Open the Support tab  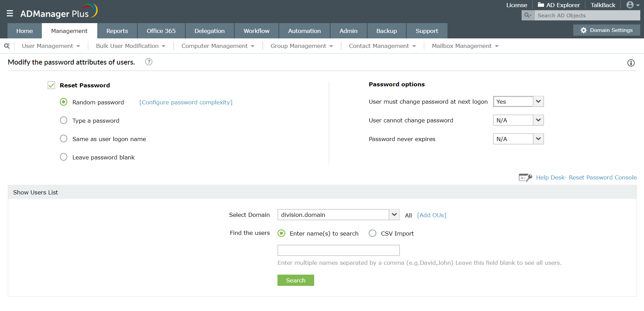pyautogui.click(x=427, y=31)
